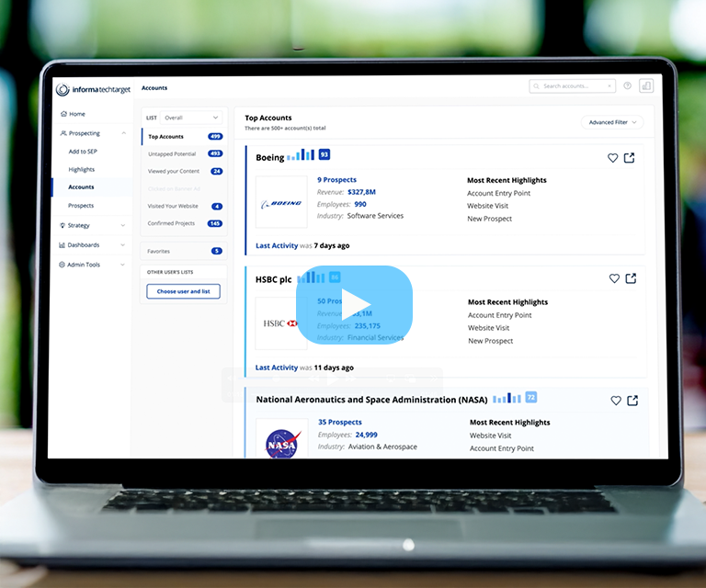This screenshot has width=706, height=588.
Task: Click Boeing's revenue value $327,8M
Action: pos(361,192)
